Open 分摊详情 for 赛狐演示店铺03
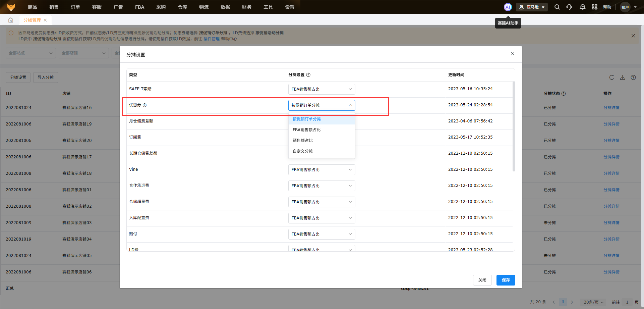The width and height of the screenshot is (644, 309). click(611, 223)
